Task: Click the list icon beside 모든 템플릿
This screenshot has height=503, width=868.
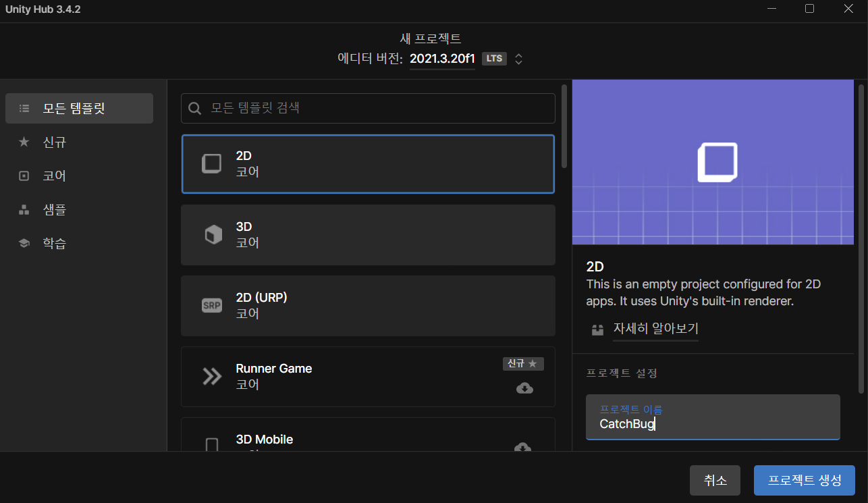Action: (x=24, y=108)
